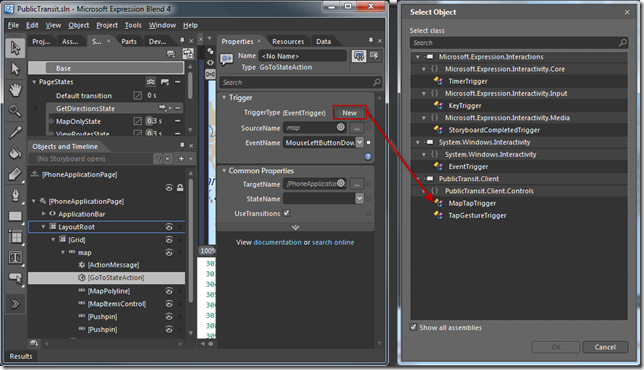Toggle visibility eye for [MapPolyline]

[169, 291]
